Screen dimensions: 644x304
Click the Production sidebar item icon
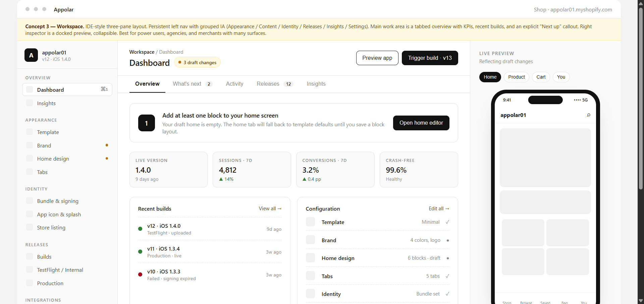click(x=30, y=283)
